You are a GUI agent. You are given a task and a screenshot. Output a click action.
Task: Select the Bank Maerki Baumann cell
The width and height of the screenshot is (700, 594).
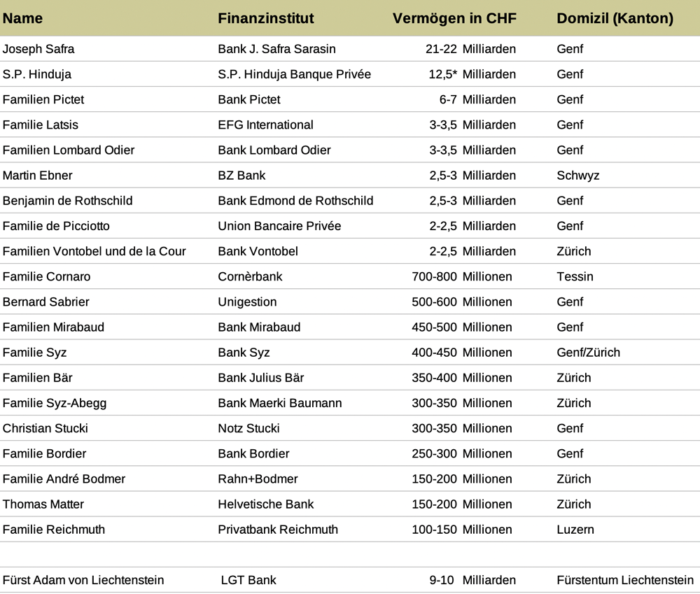tap(280, 403)
